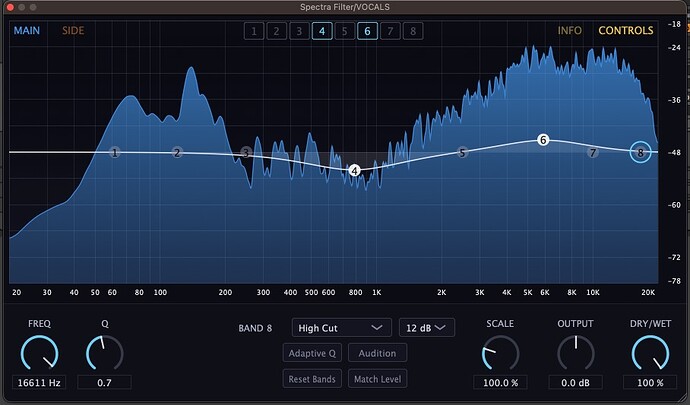Enable Adaptive Q

[312, 353]
